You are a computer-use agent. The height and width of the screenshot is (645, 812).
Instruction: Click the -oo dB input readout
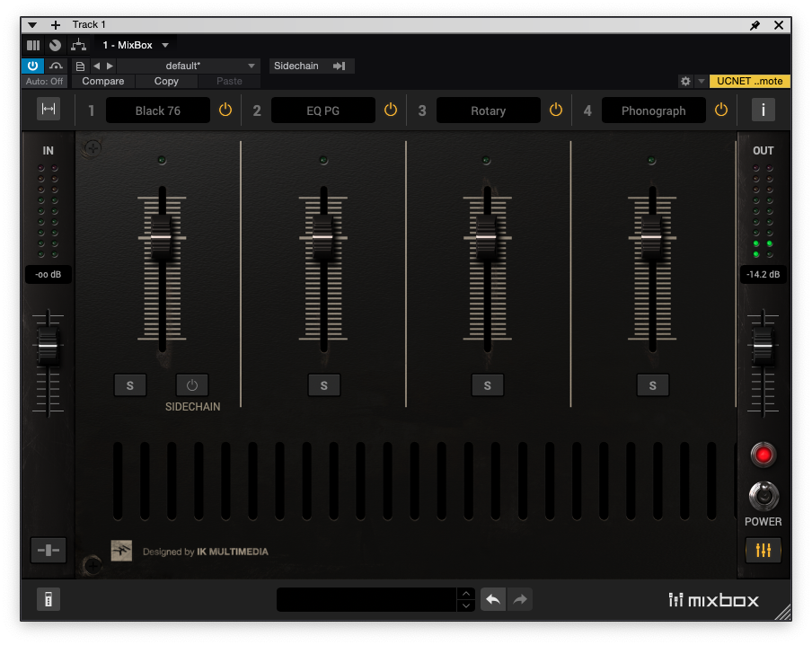coord(49,275)
